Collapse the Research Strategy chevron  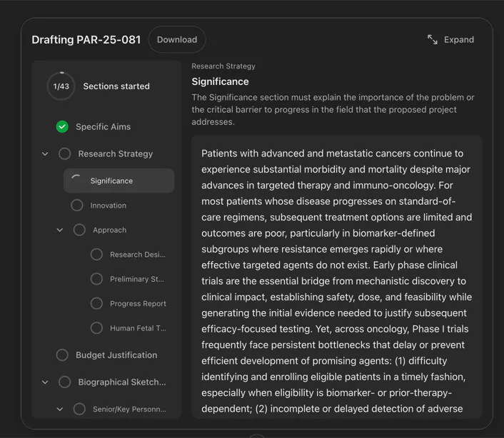(x=45, y=154)
